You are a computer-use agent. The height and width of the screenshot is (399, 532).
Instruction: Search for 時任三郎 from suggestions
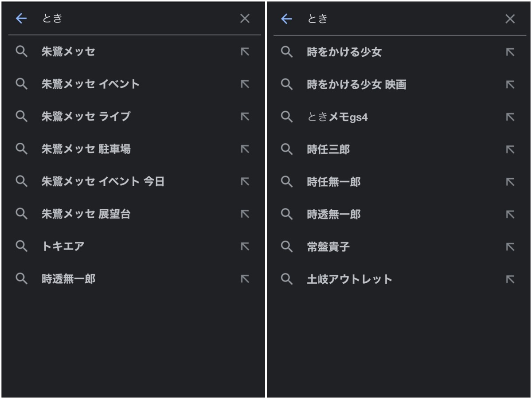(328, 149)
